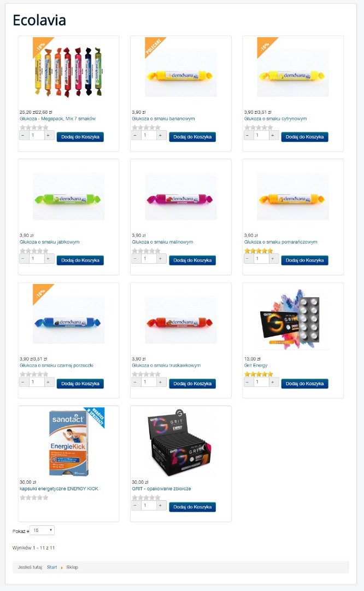The image size is (364, 591).
Task: Click star rating for kapsułki energetyczne ENERGY KICK
Action: coord(34,497)
